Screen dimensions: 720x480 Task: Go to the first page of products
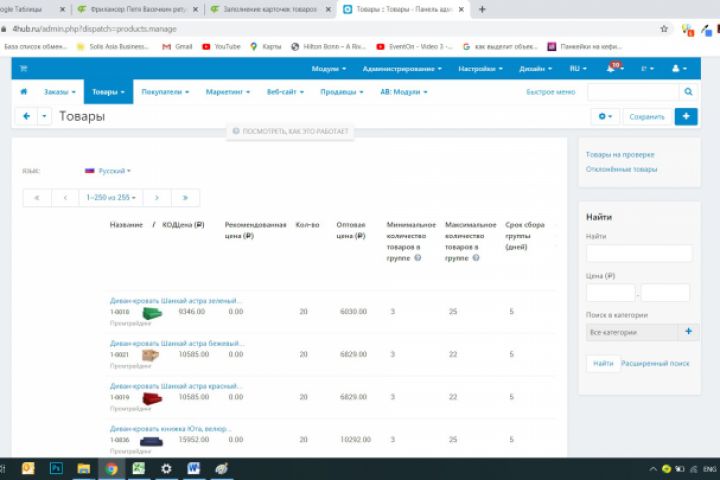click(37, 198)
